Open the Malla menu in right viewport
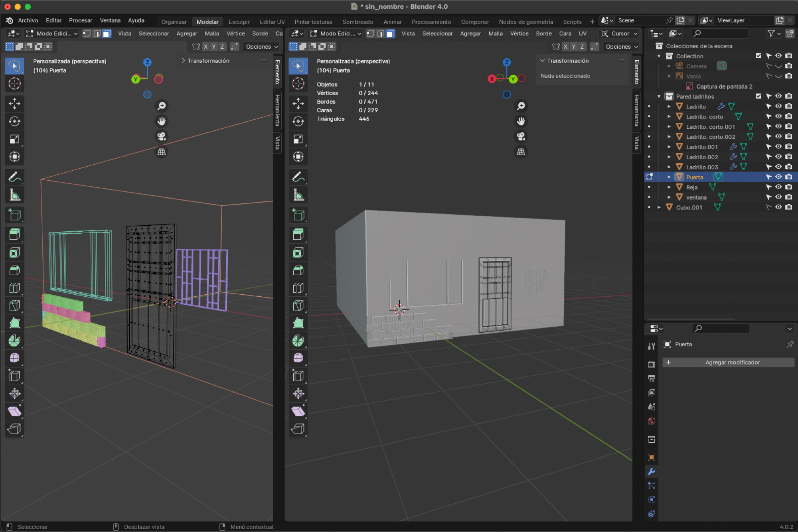 click(495, 33)
